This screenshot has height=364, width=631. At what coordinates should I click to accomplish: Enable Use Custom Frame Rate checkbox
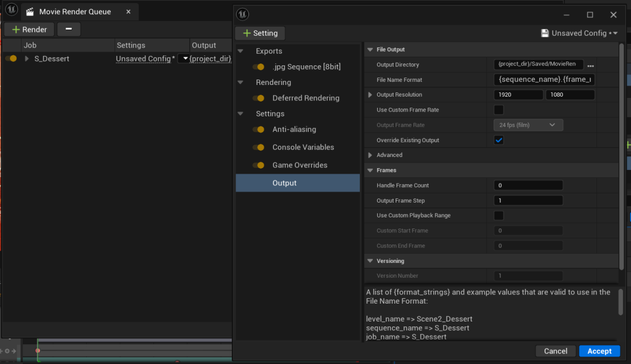coord(499,110)
